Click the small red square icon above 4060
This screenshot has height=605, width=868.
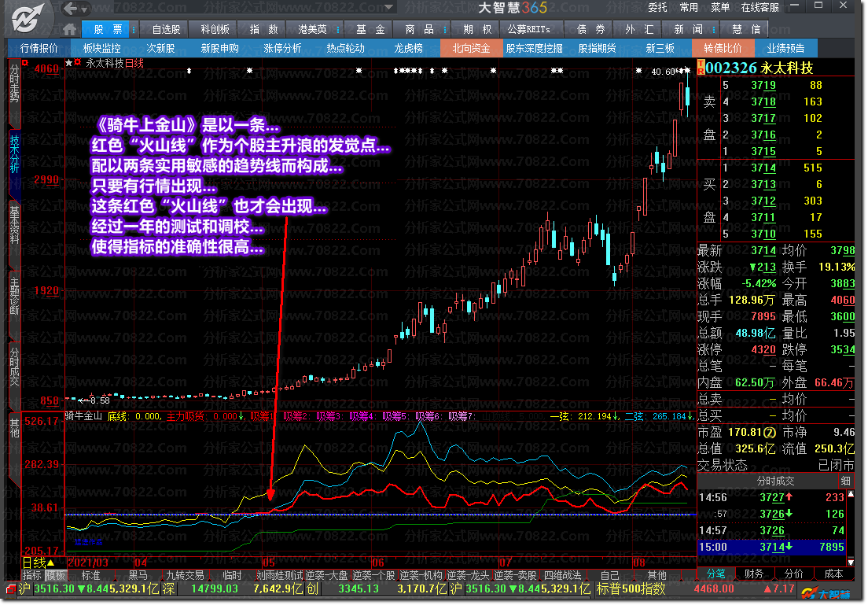coord(25,63)
